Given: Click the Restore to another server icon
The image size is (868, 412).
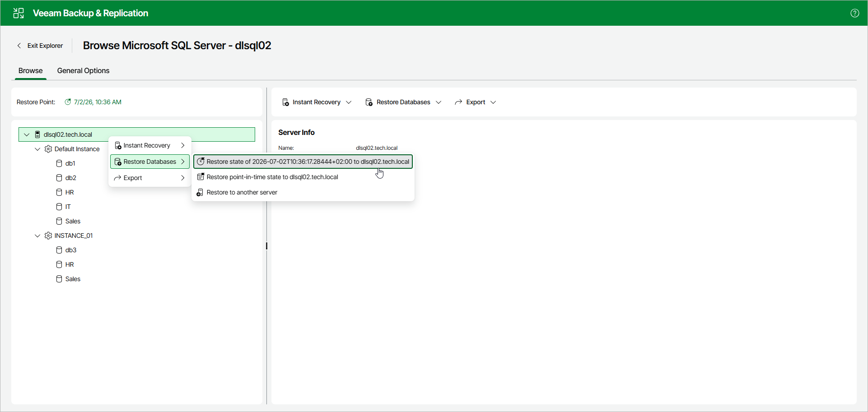Looking at the screenshot, I should point(200,192).
